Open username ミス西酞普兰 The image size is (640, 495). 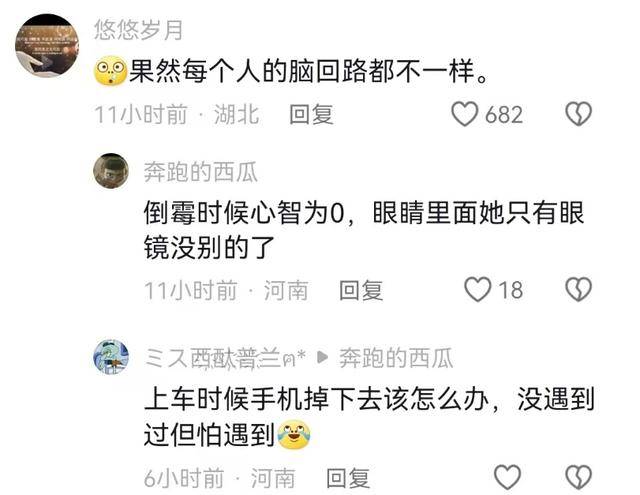[x=225, y=358]
